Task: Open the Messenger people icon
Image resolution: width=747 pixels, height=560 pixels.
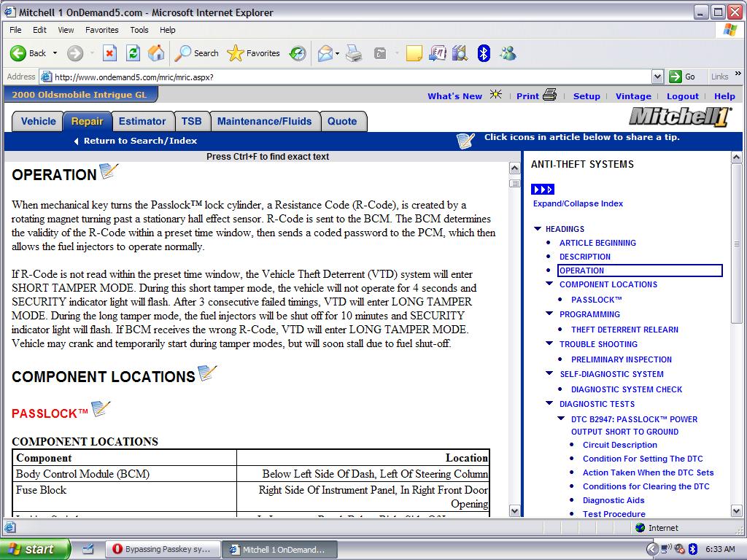Action: coord(508,53)
